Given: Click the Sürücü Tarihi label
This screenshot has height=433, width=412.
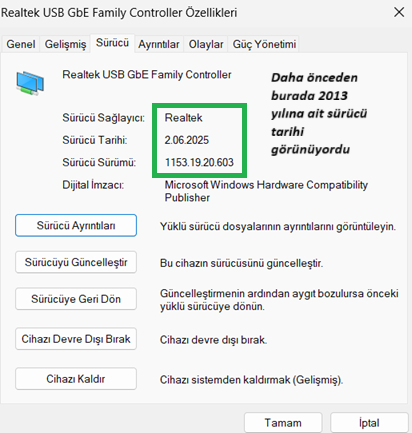Looking at the screenshot, I should tap(95, 140).
